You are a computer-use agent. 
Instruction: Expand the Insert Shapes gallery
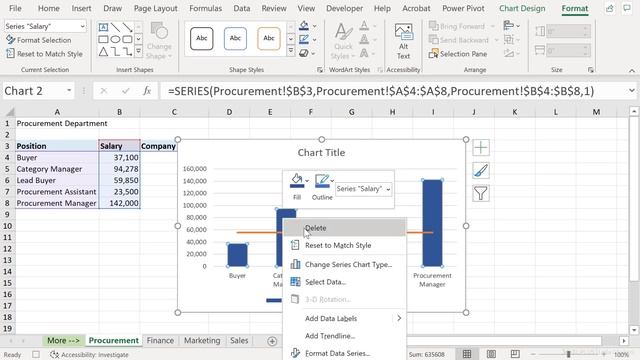(139, 51)
